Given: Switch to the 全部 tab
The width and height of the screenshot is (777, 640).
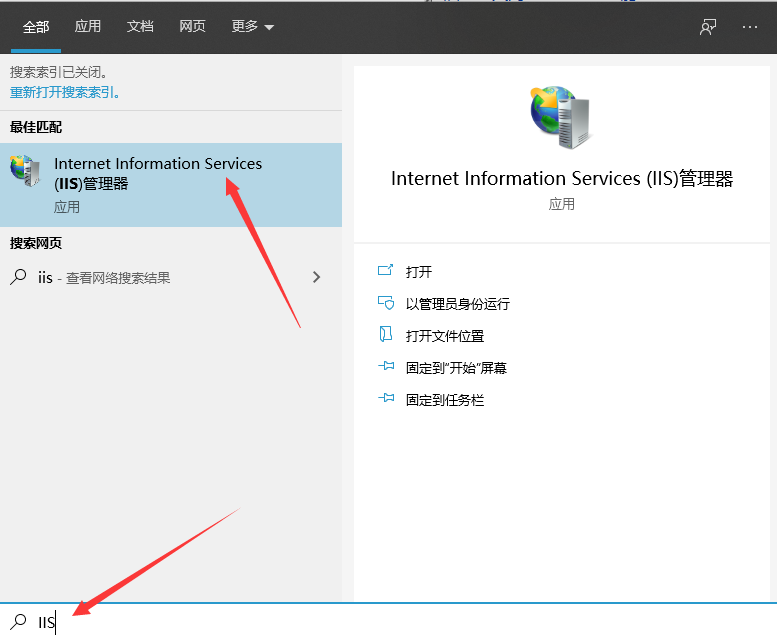Looking at the screenshot, I should [36, 27].
